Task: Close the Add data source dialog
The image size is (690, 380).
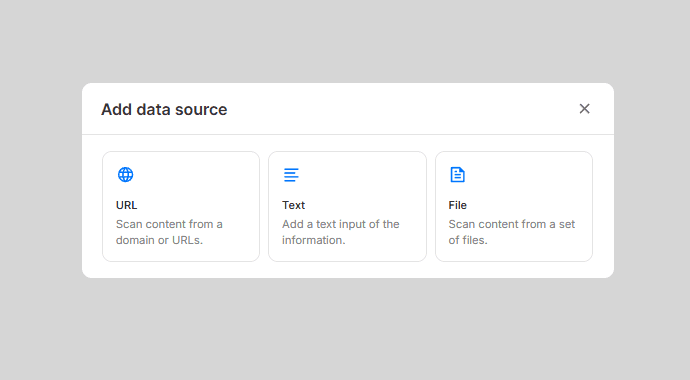Action: [x=584, y=109]
